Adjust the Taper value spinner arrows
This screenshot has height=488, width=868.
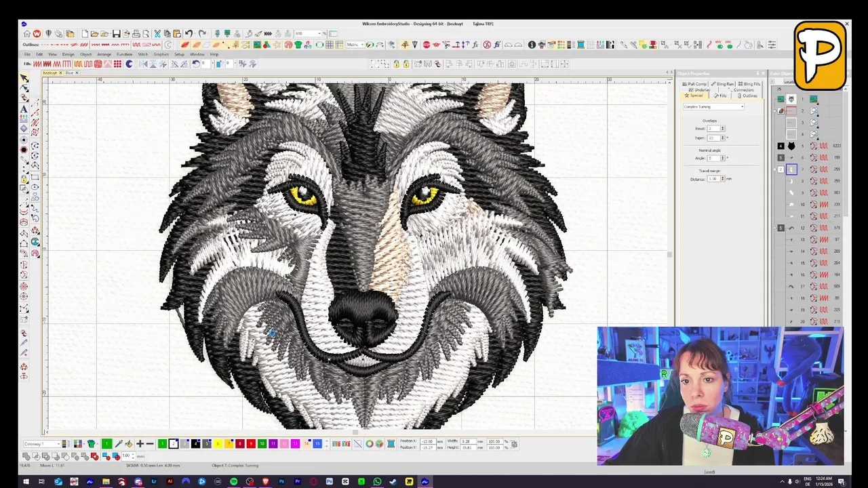coord(722,138)
